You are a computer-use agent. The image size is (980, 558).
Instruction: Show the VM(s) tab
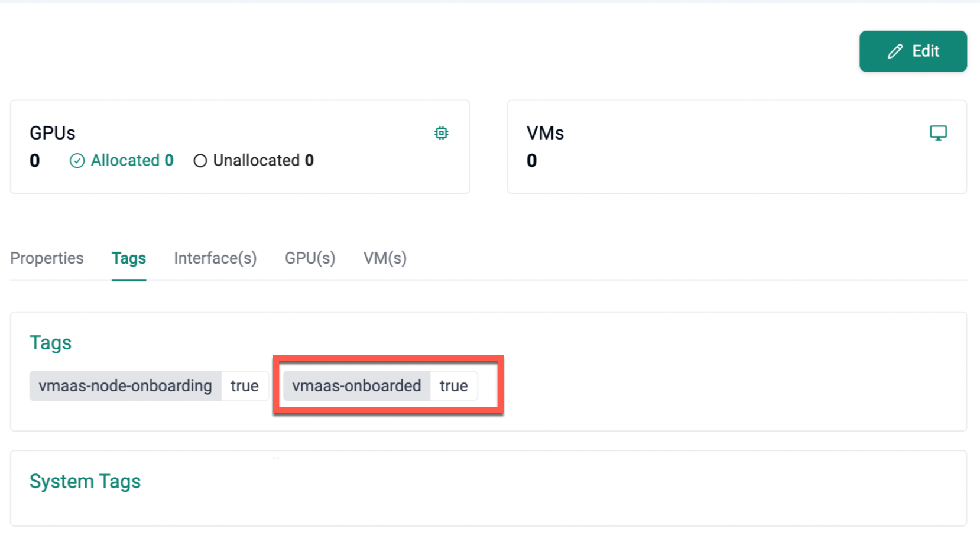(385, 258)
